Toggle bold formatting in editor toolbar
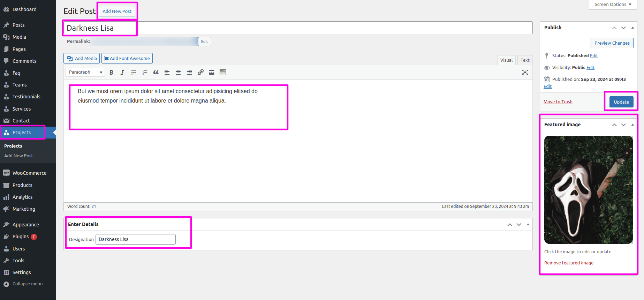 (111, 72)
